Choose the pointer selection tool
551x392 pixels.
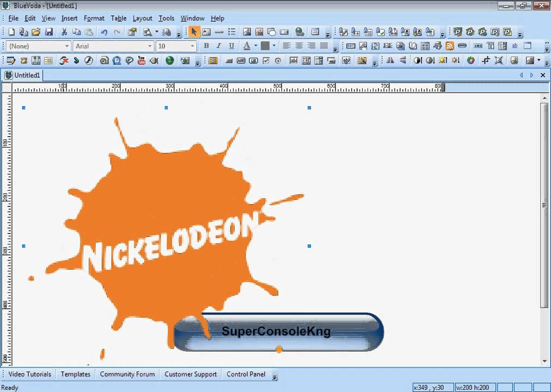(x=193, y=32)
